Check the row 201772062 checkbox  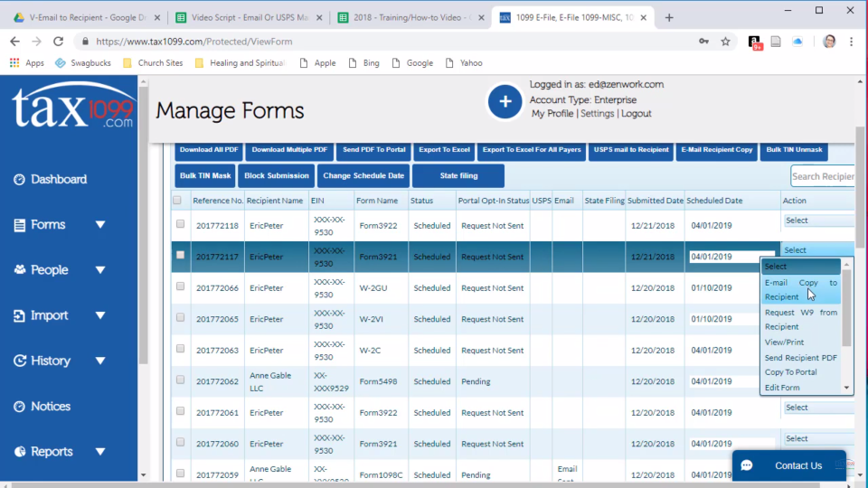181,380
